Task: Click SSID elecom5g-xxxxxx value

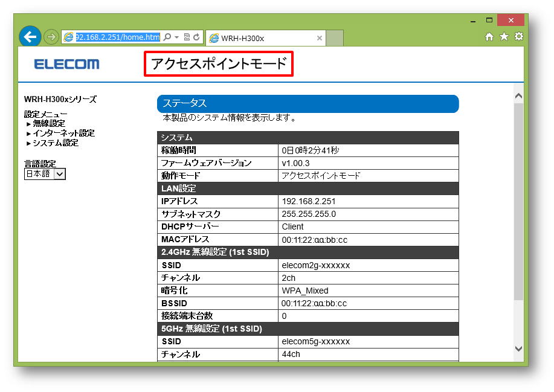Action: (x=316, y=341)
